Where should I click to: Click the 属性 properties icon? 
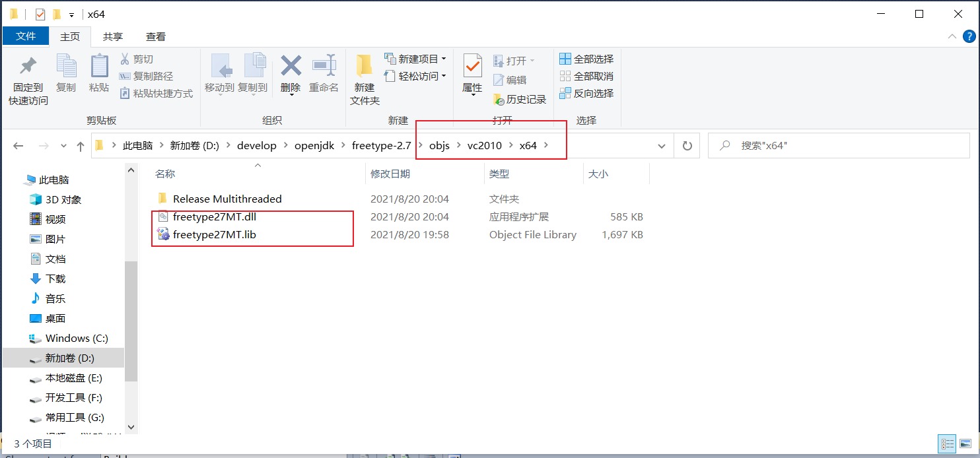(472, 67)
